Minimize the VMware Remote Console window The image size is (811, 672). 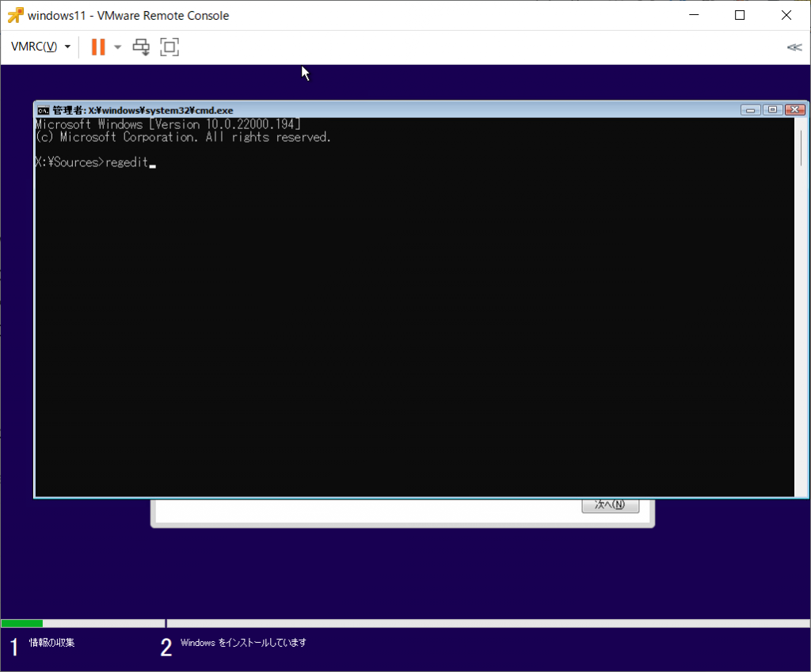[x=694, y=16]
